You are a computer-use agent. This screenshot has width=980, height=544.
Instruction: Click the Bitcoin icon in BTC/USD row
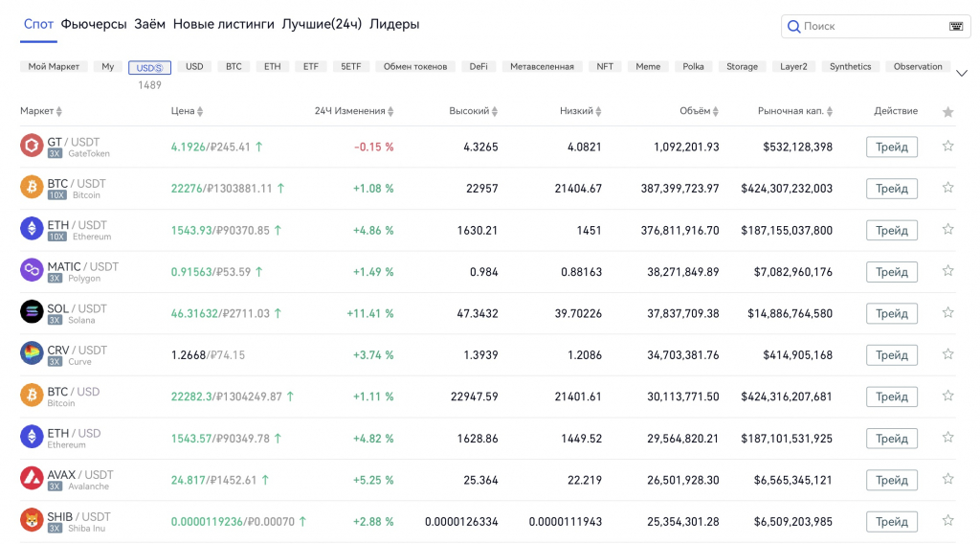tap(32, 396)
